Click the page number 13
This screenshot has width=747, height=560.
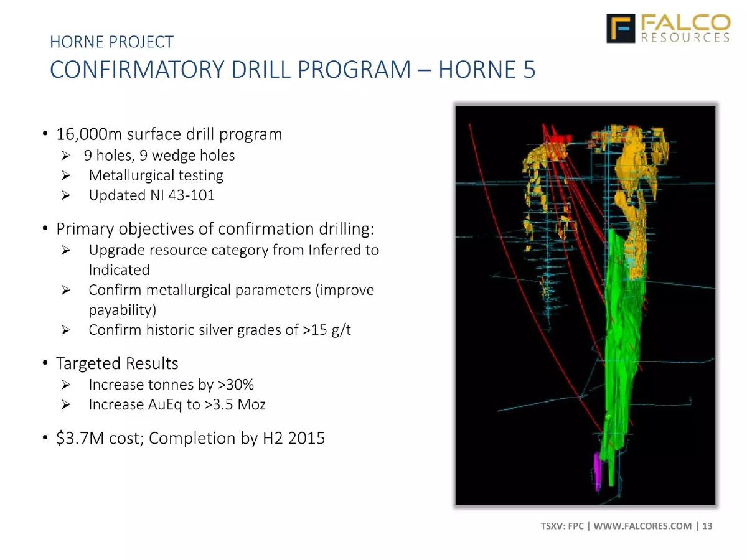click(x=707, y=526)
